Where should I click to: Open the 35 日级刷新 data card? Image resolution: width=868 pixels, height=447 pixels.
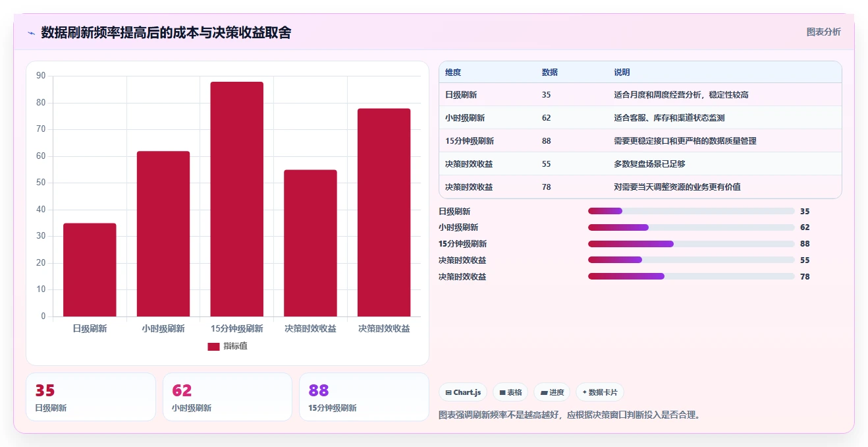tap(91, 397)
